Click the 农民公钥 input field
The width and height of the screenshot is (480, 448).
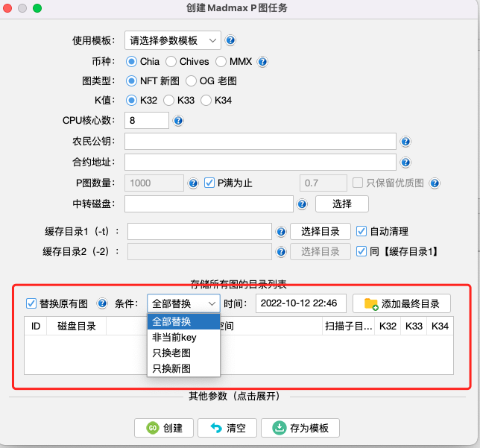[x=259, y=142]
